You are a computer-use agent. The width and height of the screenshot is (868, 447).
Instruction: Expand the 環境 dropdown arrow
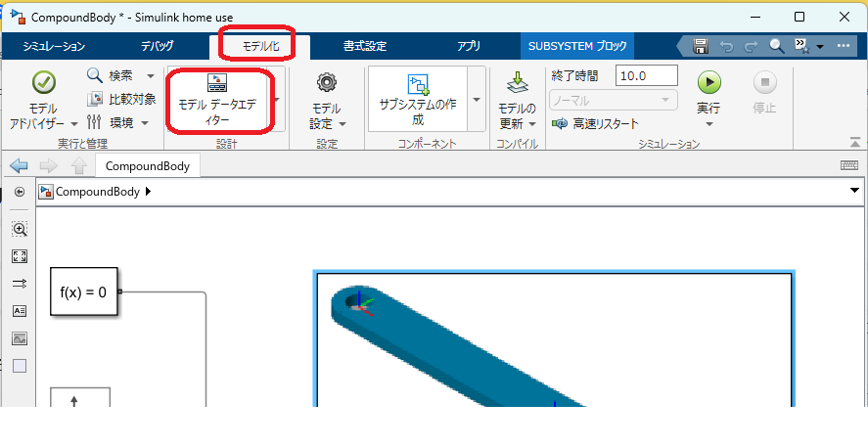145,123
